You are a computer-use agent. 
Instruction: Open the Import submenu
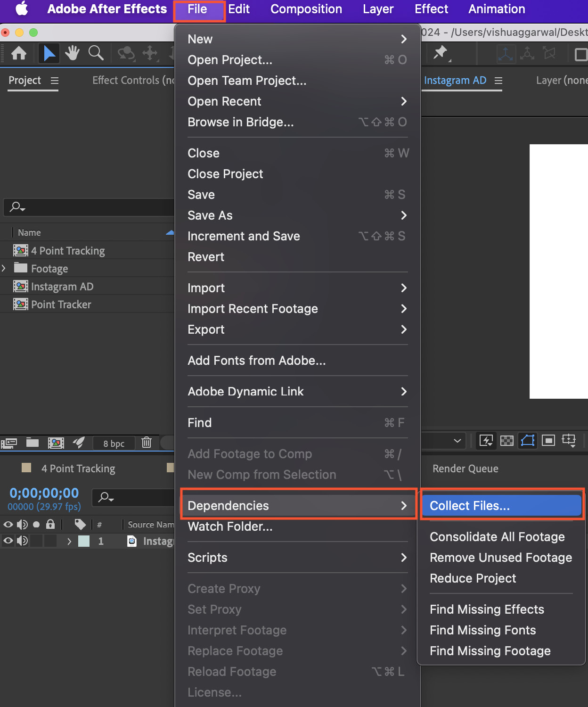pyautogui.click(x=297, y=288)
